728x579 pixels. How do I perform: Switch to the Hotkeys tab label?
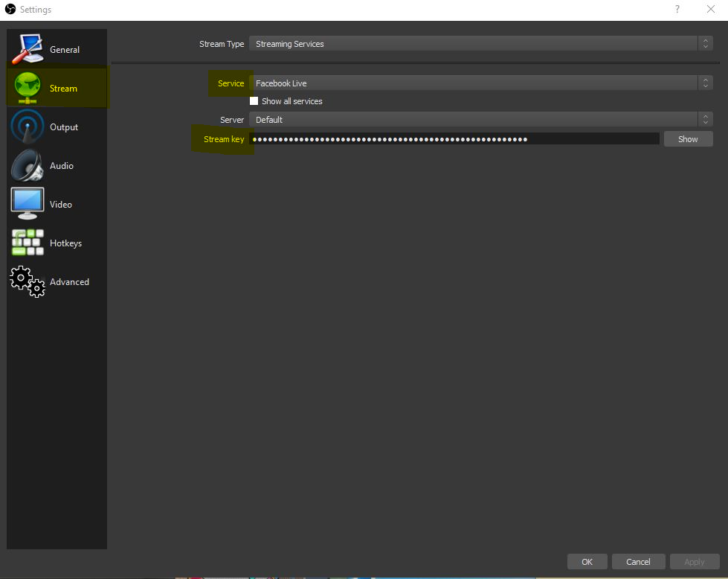click(x=65, y=243)
